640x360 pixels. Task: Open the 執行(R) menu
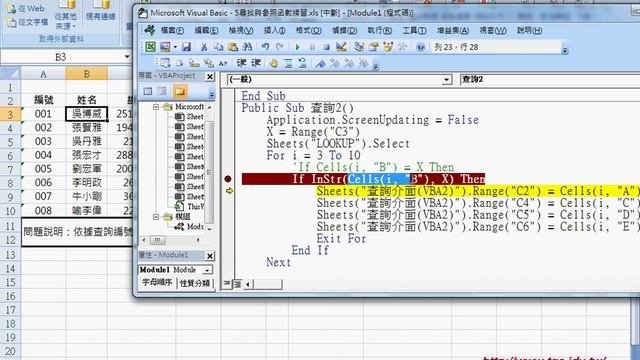(380, 30)
